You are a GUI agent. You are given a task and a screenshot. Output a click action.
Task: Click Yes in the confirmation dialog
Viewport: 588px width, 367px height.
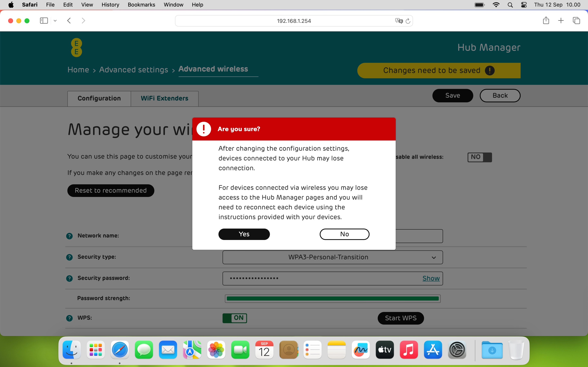(244, 234)
